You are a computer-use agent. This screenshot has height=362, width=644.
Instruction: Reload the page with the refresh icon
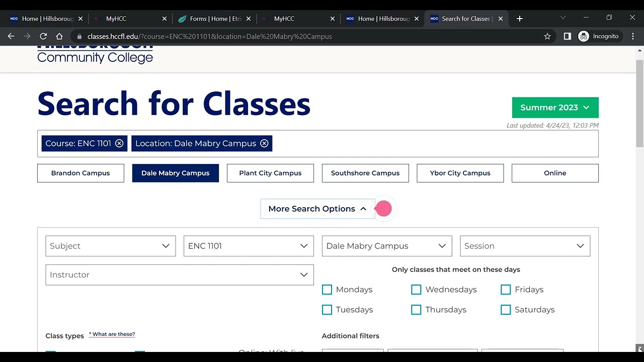(x=43, y=36)
